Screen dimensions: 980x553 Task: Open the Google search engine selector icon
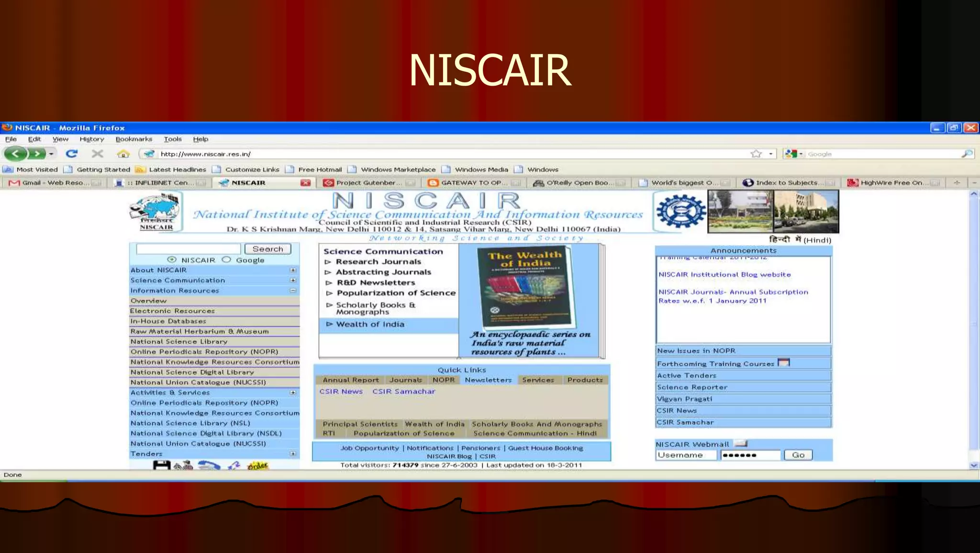click(x=794, y=154)
